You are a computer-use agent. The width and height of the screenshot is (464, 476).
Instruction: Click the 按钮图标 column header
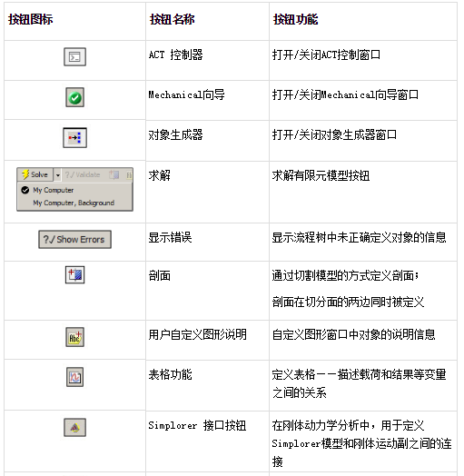(x=30, y=19)
